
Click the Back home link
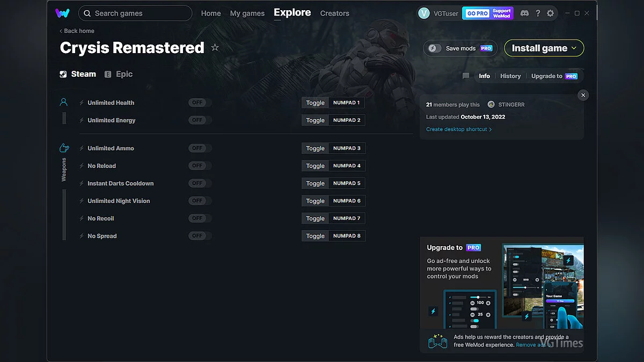point(77,31)
